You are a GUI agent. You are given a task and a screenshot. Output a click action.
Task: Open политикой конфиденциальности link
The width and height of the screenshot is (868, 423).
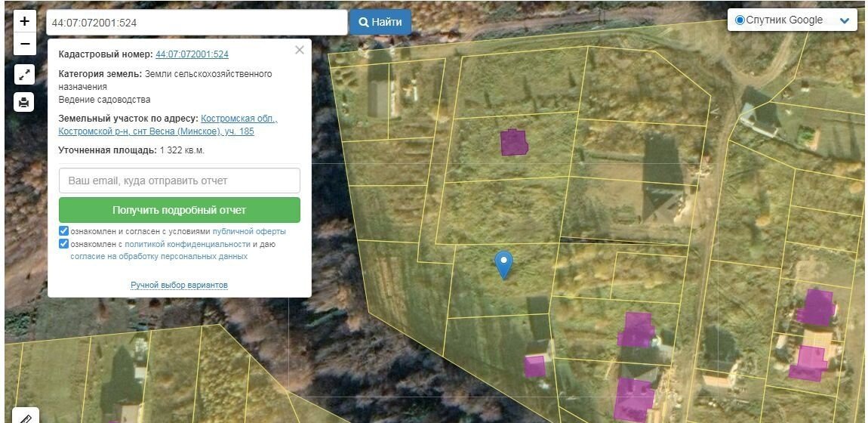click(x=187, y=244)
